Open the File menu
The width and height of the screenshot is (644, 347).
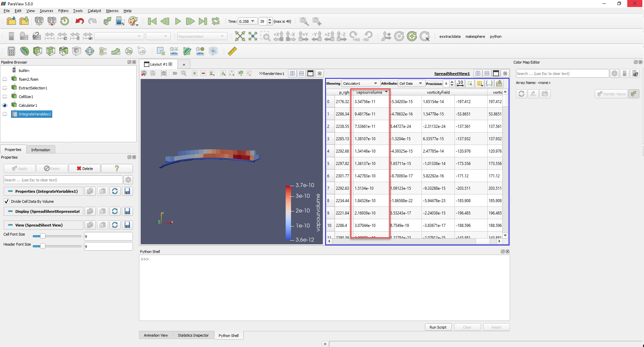click(x=7, y=11)
